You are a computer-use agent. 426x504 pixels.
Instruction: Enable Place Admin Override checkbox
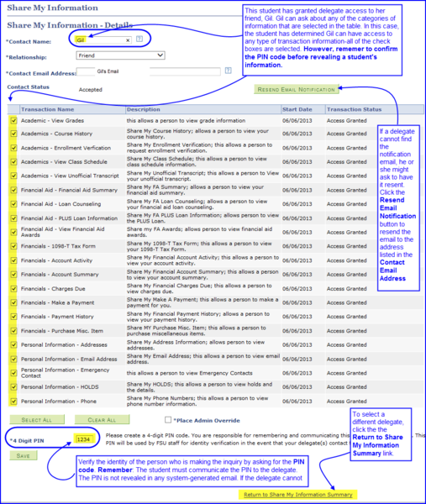(x=168, y=420)
